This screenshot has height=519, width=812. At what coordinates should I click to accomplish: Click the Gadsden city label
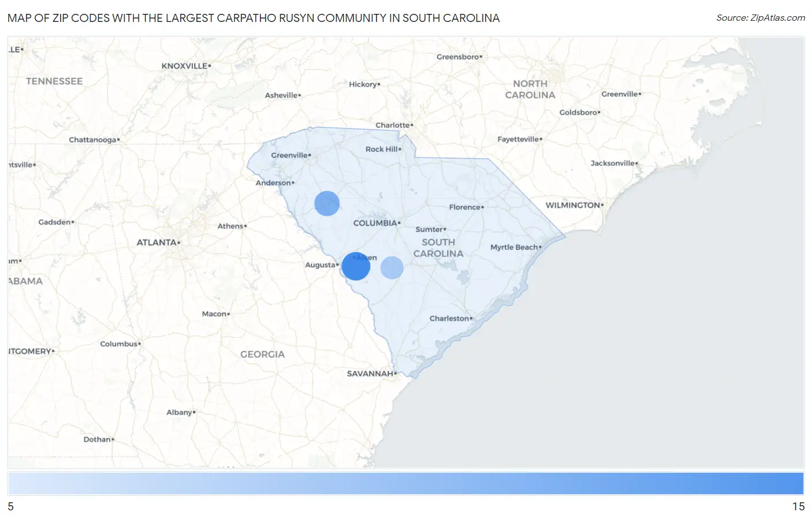tap(55, 222)
